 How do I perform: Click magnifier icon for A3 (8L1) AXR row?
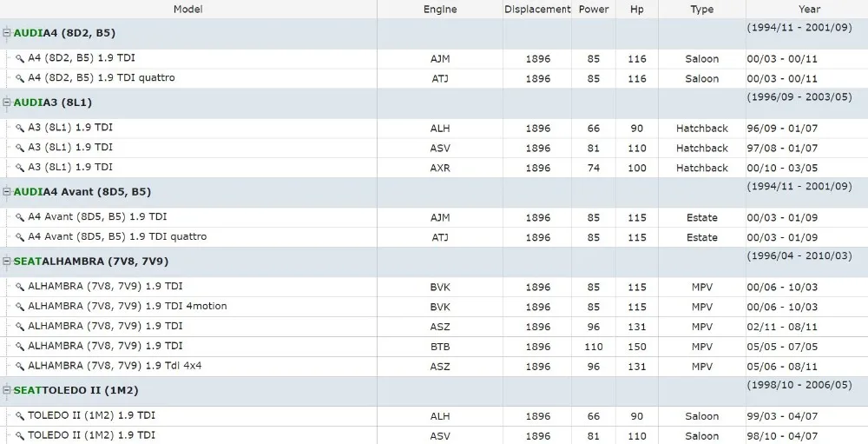[20, 168]
